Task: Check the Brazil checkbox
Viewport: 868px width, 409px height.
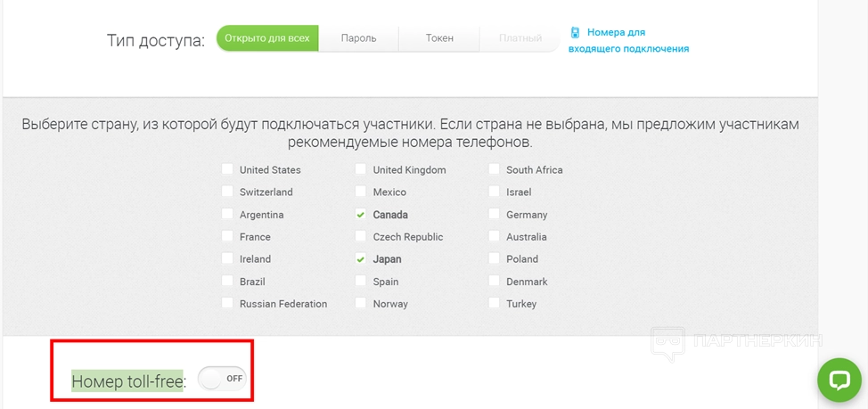Action: [227, 282]
